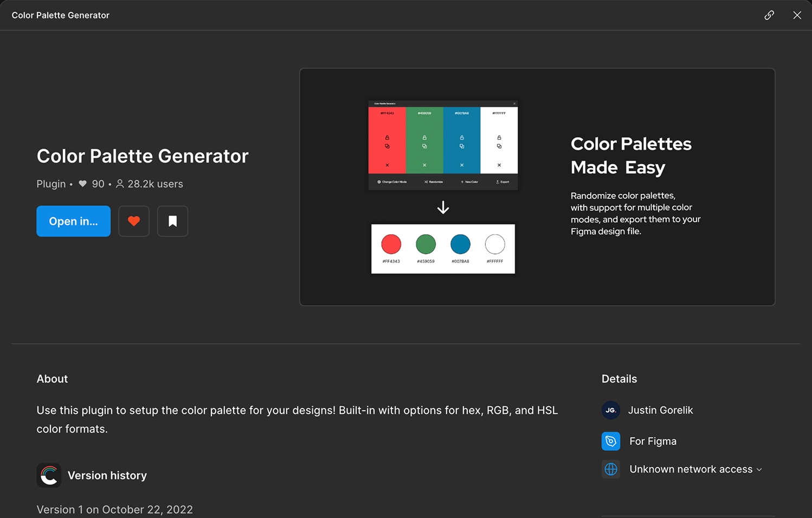812x518 pixels.
Task: Click the plugin preview thumbnail
Action: coord(537,186)
